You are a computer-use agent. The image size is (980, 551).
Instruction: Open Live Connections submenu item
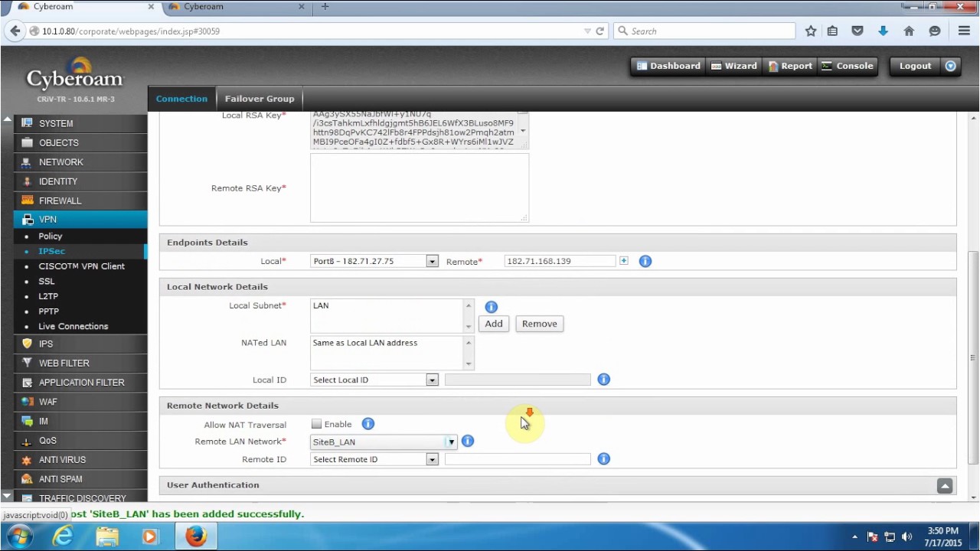coord(73,326)
